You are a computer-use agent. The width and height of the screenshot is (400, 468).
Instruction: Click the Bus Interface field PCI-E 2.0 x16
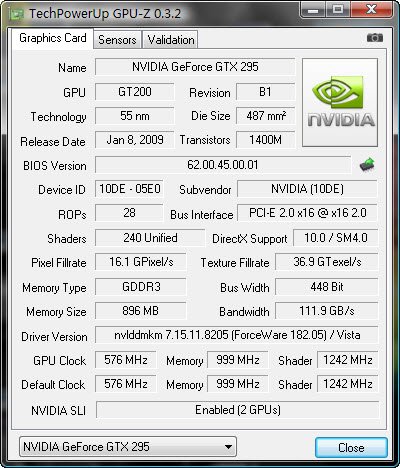[x=307, y=213]
